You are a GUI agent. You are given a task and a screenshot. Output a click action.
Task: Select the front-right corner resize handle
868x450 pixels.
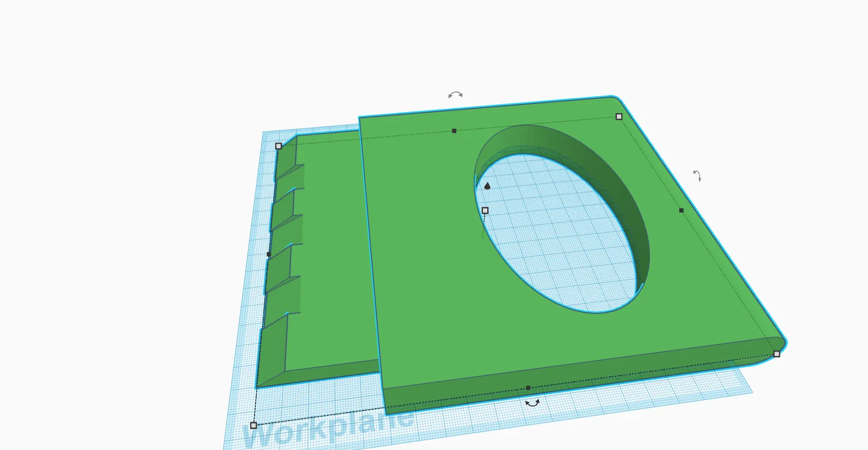click(777, 354)
